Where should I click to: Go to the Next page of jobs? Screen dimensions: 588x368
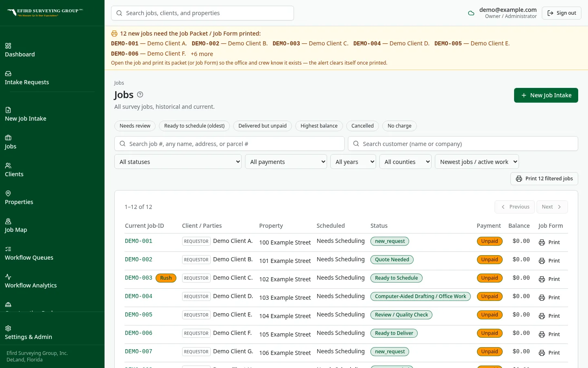pos(552,207)
